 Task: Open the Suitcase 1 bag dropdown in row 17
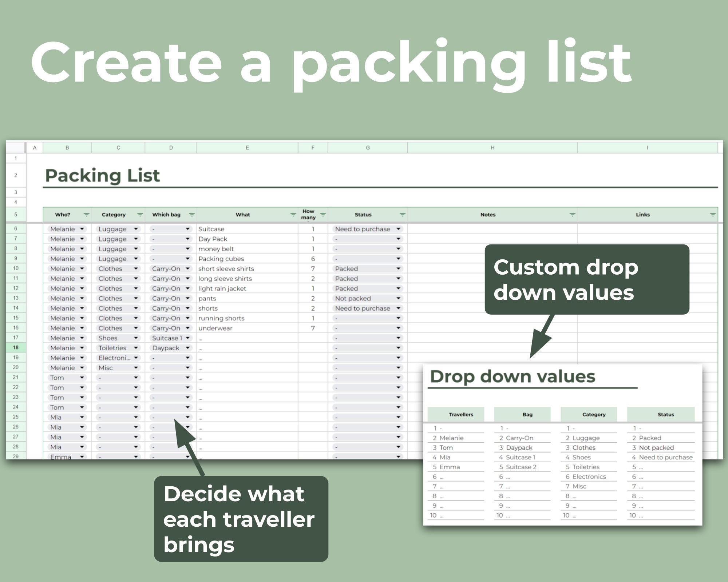click(188, 338)
